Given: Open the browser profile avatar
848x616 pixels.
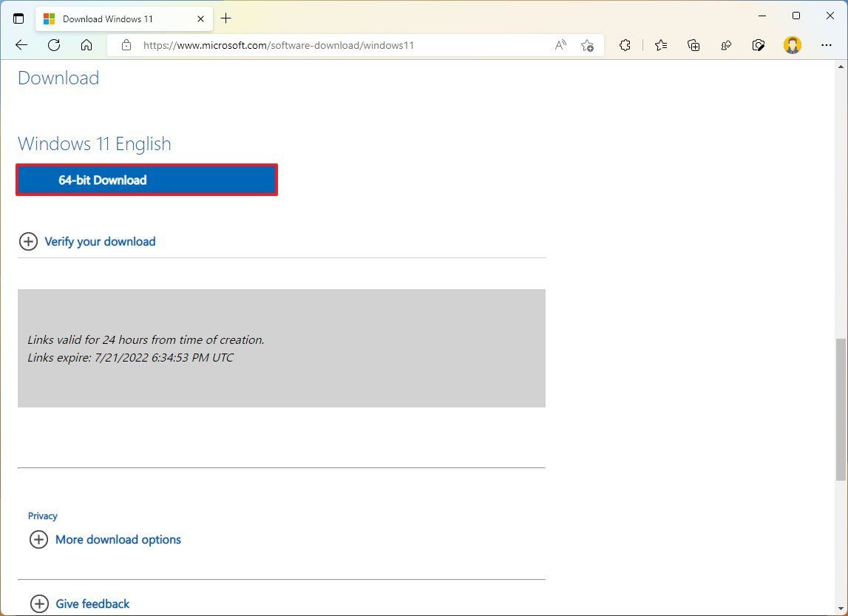Looking at the screenshot, I should pyautogui.click(x=792, y=45).
